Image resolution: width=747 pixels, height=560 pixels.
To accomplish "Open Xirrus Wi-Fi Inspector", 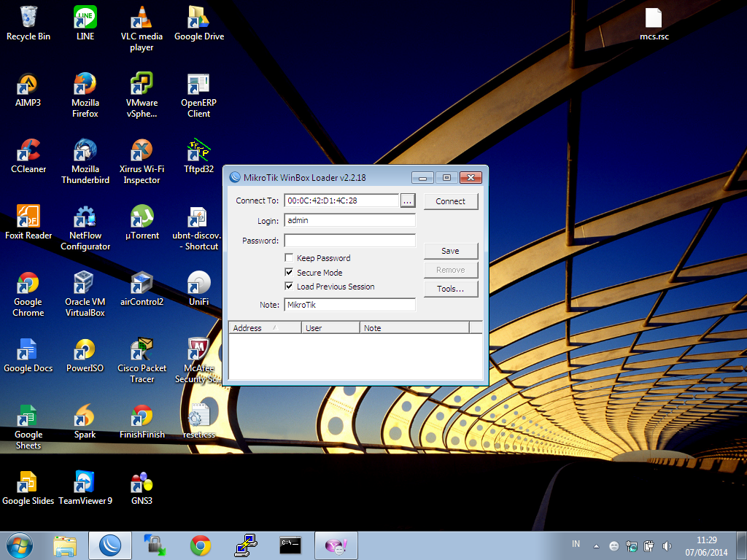I will (142, 150).
